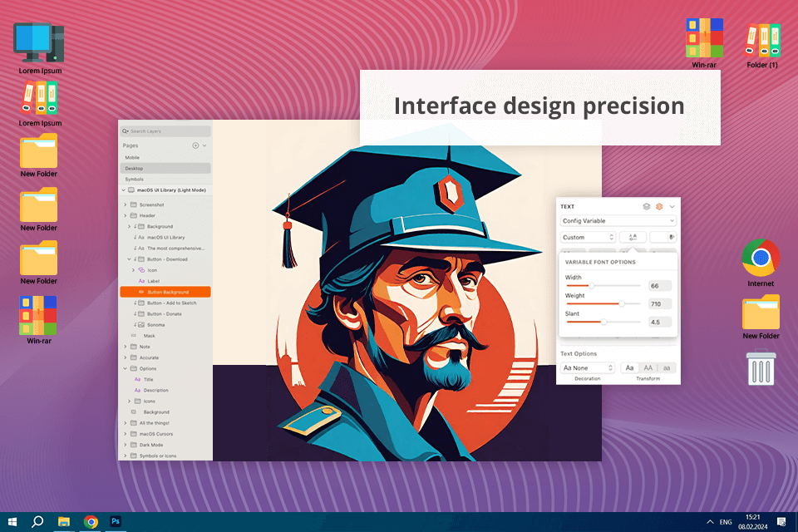
Task: Switch to the Mobile page
Action: click(165, 158)
